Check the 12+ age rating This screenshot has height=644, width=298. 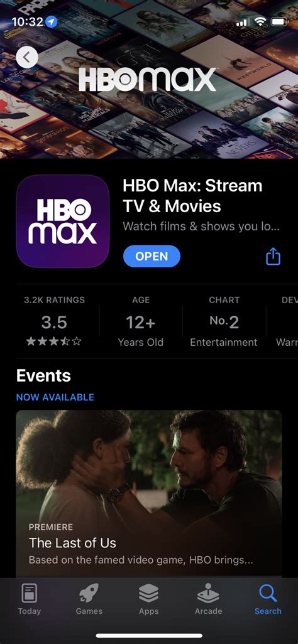pos(140,323)
